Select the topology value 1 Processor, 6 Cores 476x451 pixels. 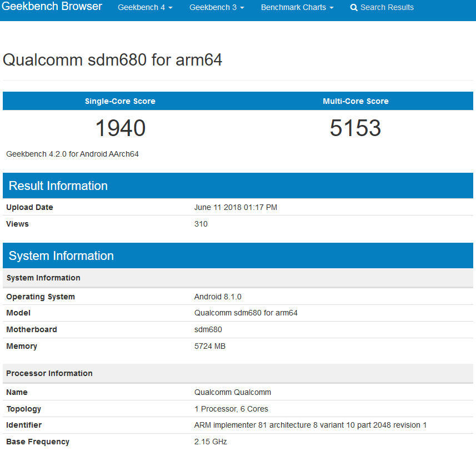pyautogui.click(x=231, y=409)
